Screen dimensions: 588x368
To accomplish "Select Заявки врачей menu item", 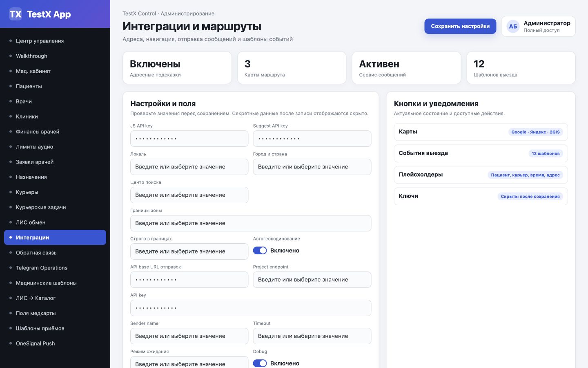I will 55,162.
